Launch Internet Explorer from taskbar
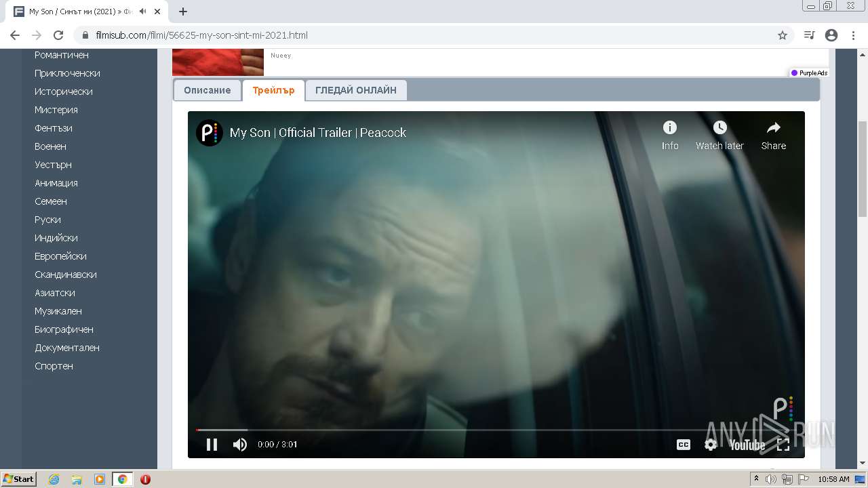This screenshot has width=868, height=488. [54, 479]
